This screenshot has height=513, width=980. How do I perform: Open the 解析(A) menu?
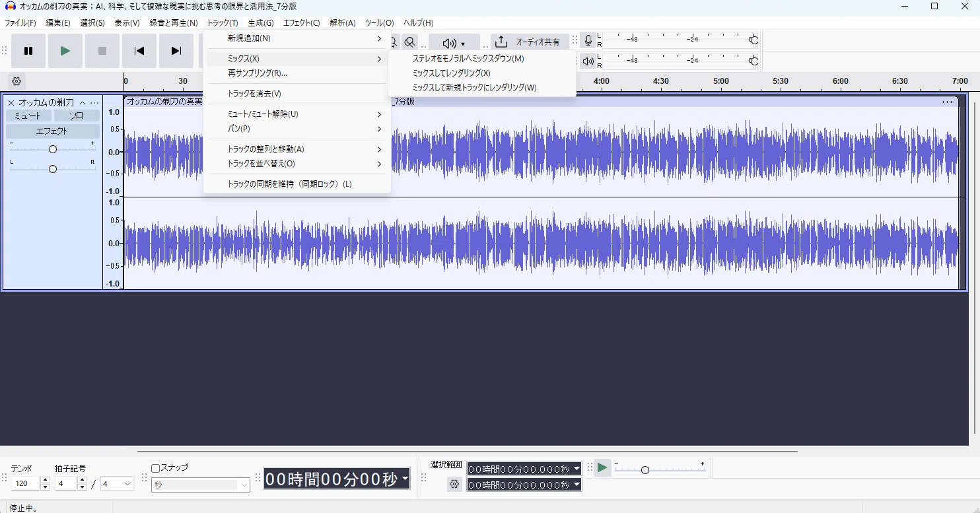tap(343, 23)
